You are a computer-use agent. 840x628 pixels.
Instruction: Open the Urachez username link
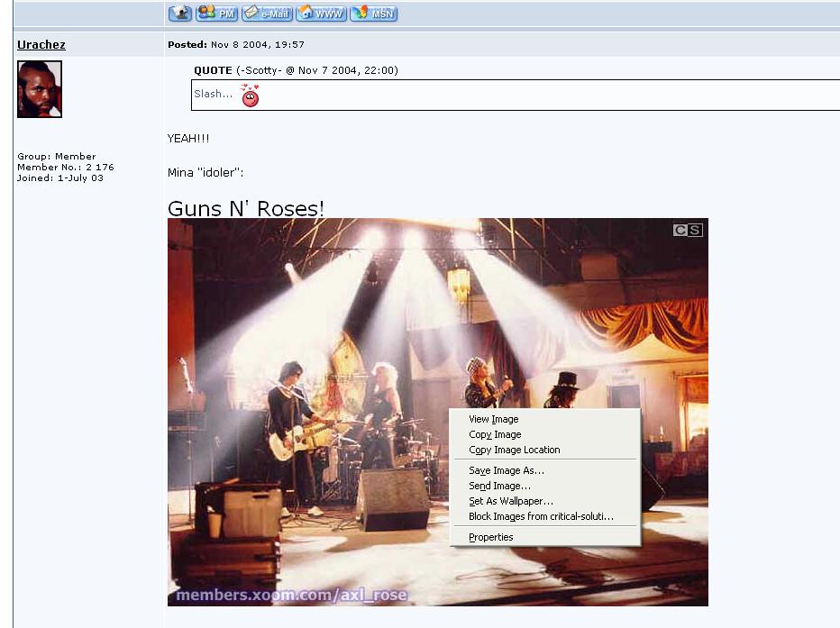[x=41, y=44]
